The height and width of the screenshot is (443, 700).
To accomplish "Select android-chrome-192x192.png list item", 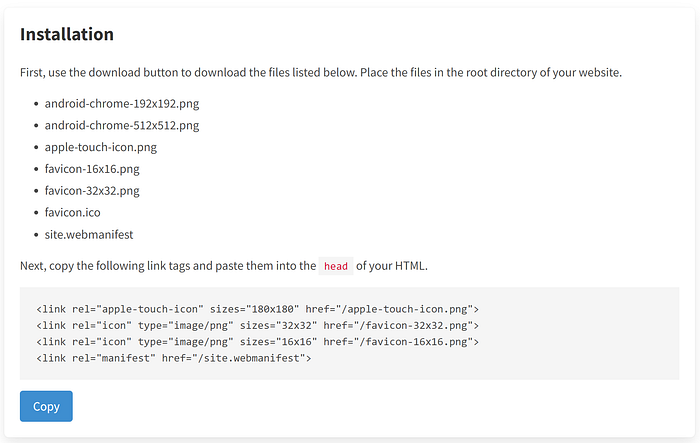I will click(122, 104).
